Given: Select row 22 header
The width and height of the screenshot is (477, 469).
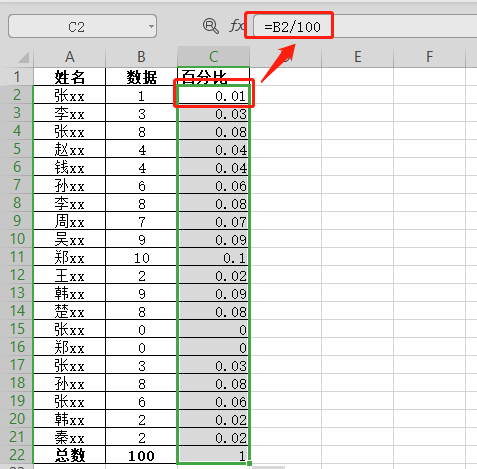Looking at the screenshot, I should click(x=17, y=455).
